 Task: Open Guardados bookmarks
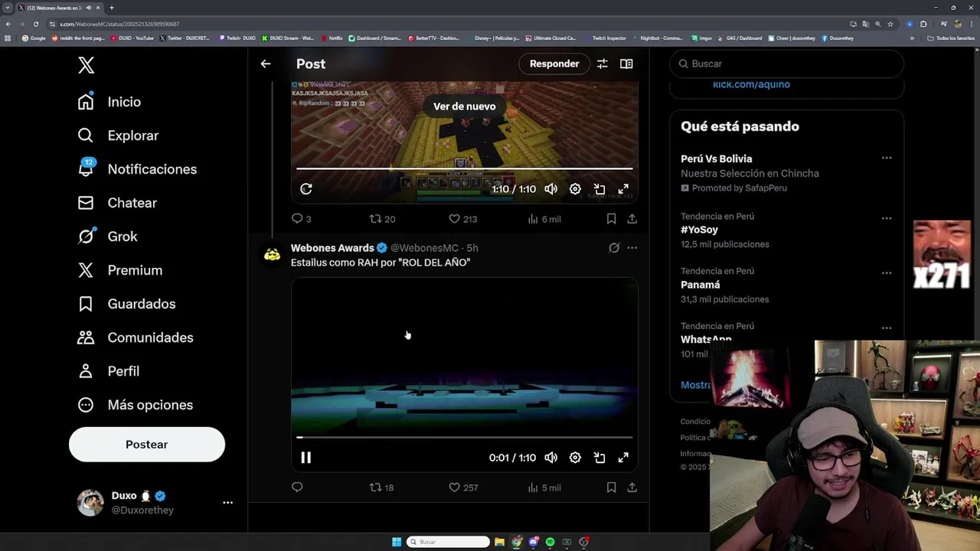[127, 304]
